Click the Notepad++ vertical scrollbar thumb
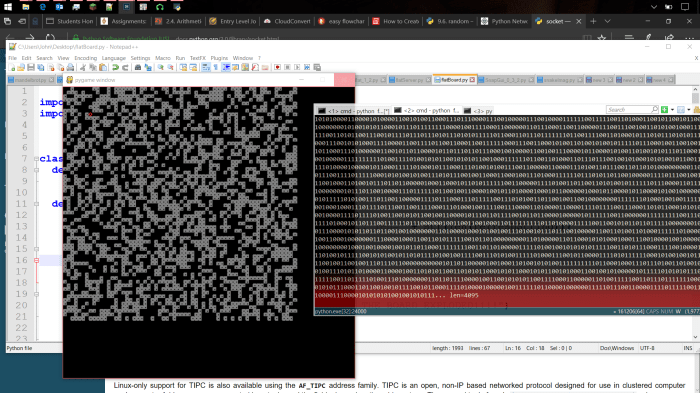This screenshot has height=393, width=700. click(696, 97)
